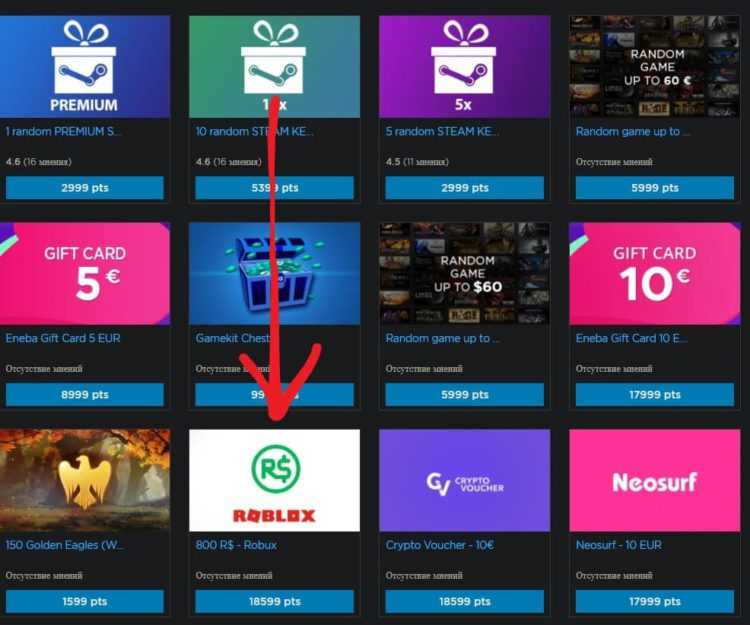Screen dimensions: 750x625
Task: Select the pink Neosurf logo tile
Action: pos(654,480)
